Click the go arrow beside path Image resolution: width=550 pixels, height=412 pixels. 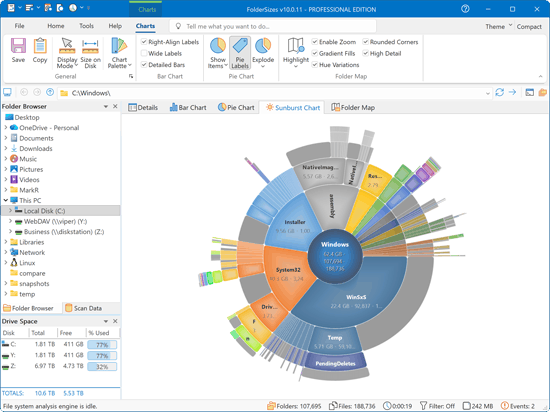coord(512,92)
